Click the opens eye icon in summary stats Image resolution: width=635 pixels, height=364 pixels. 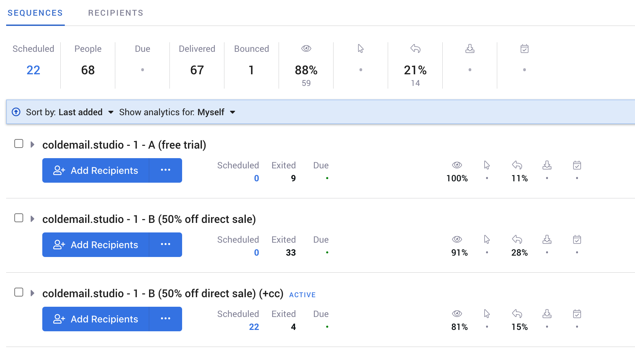306,48
